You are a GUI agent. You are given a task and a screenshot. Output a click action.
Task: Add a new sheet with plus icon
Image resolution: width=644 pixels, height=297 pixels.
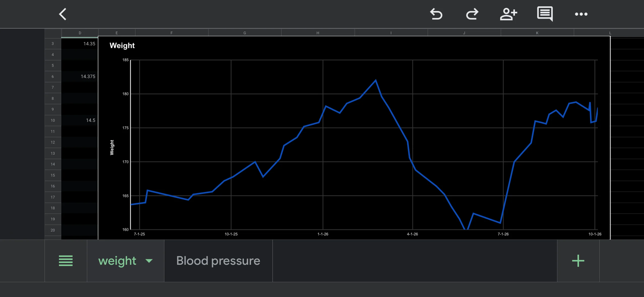tap(578, 261)
